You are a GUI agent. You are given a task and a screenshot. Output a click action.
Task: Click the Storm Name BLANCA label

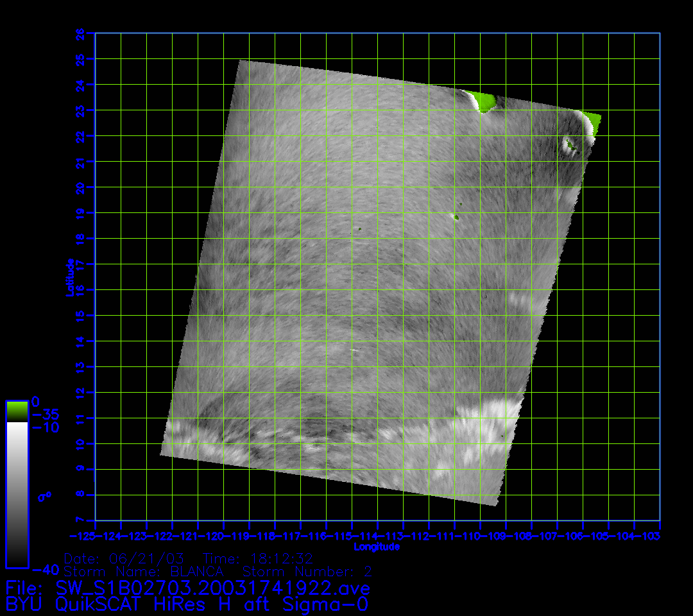pos(143,571)
